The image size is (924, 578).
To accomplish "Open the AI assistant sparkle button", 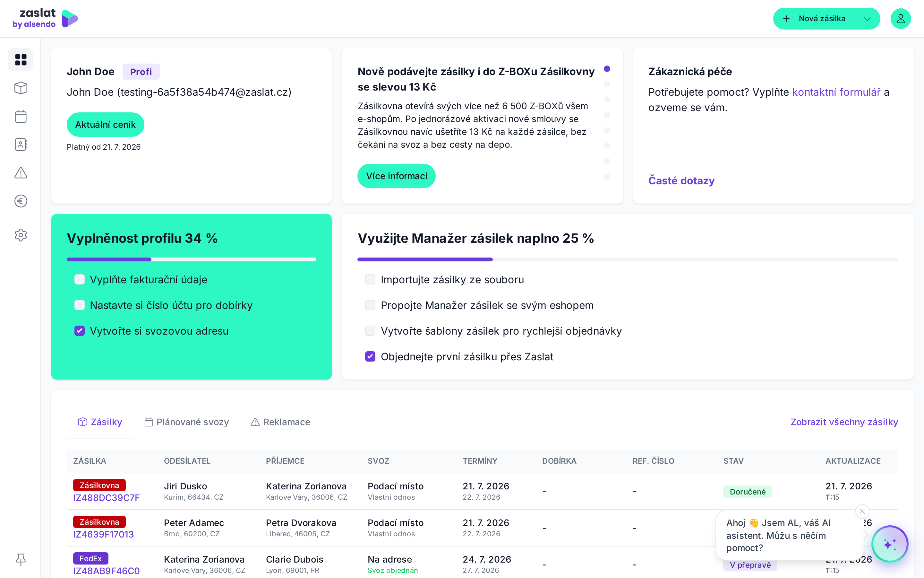I will click(x=890, y=544).
